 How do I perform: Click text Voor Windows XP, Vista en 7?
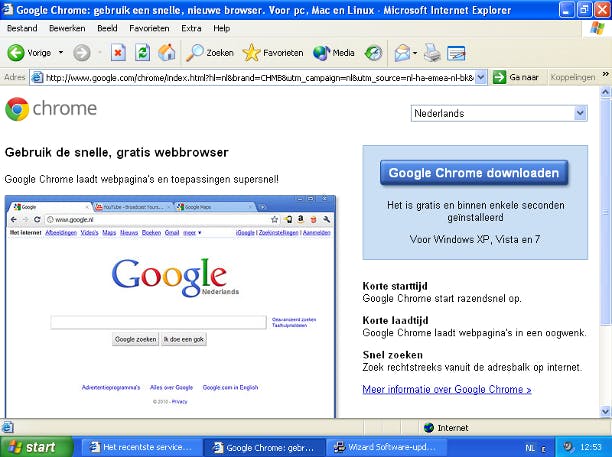tap(475, 239)
